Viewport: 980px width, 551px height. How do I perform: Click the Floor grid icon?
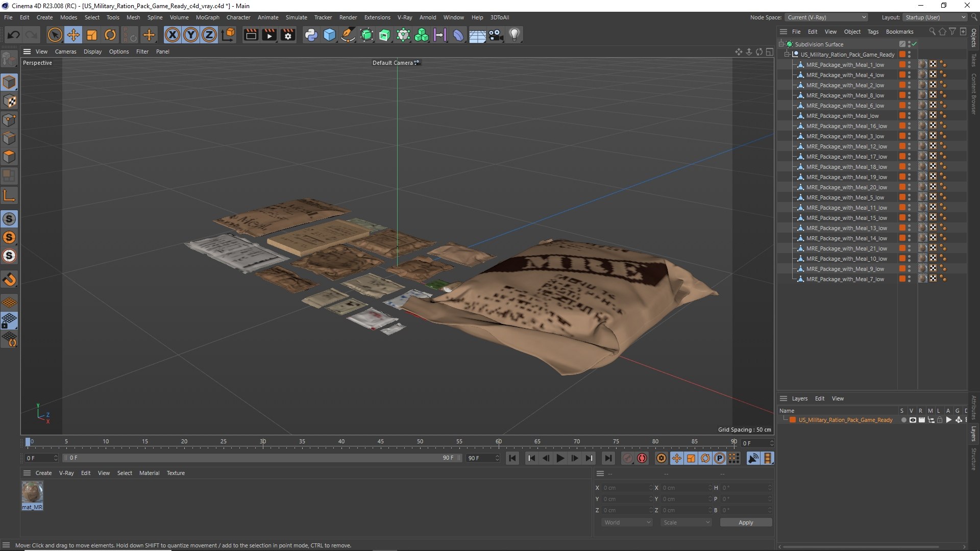(x=477, y=35)
